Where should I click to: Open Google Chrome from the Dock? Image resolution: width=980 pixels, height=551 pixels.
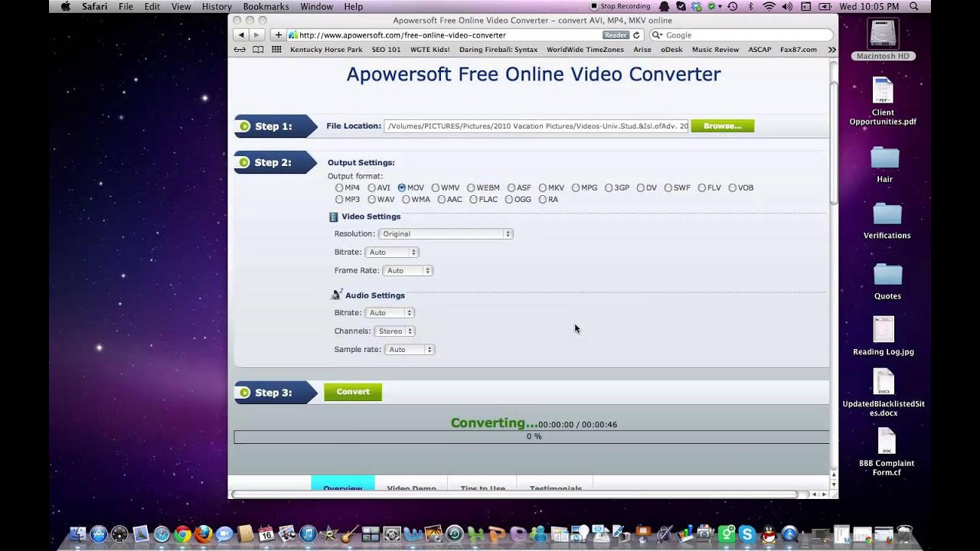182,534
